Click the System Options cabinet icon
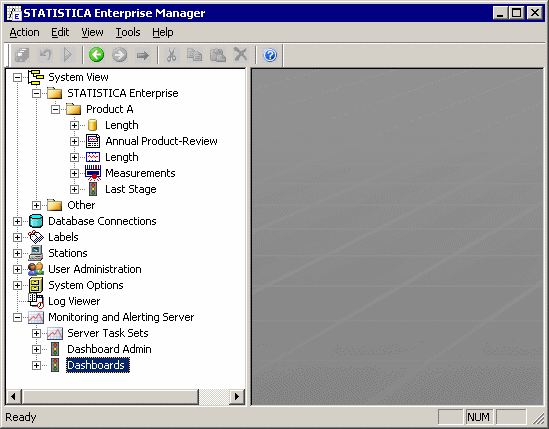This screenshot has height=429, width=549. pyautogui.click(x=36, y=285)
